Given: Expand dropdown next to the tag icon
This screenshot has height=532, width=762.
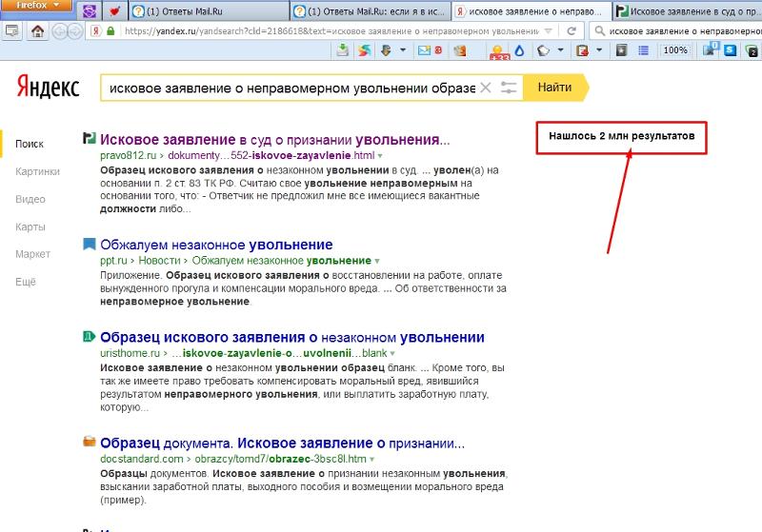Looking at the screenshot, I should 560,50.
